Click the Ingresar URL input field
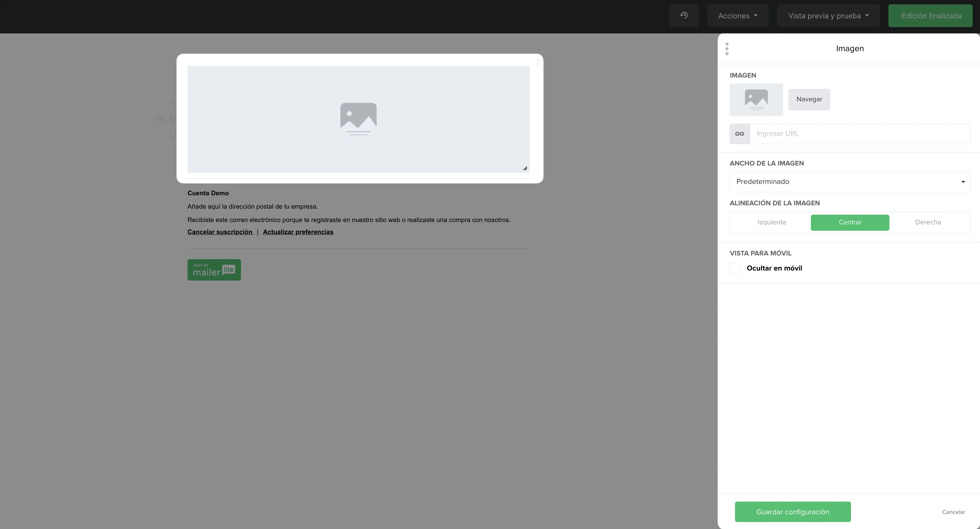 860,134
